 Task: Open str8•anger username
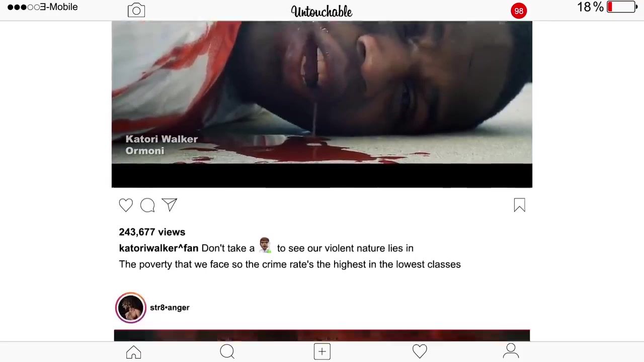coord(170,307)
